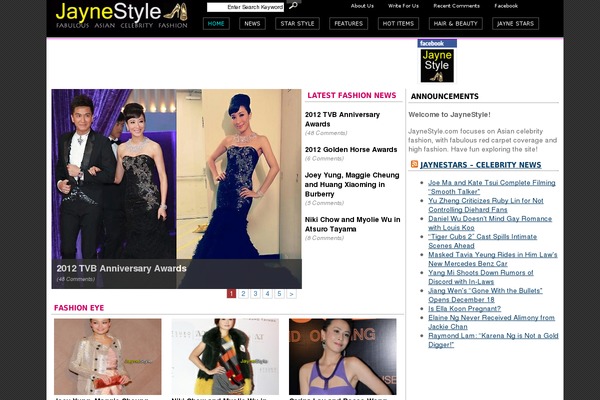View the (6 Comments) under Golden Horse
This screenshot has width=600, height=400.
point(324,158)
